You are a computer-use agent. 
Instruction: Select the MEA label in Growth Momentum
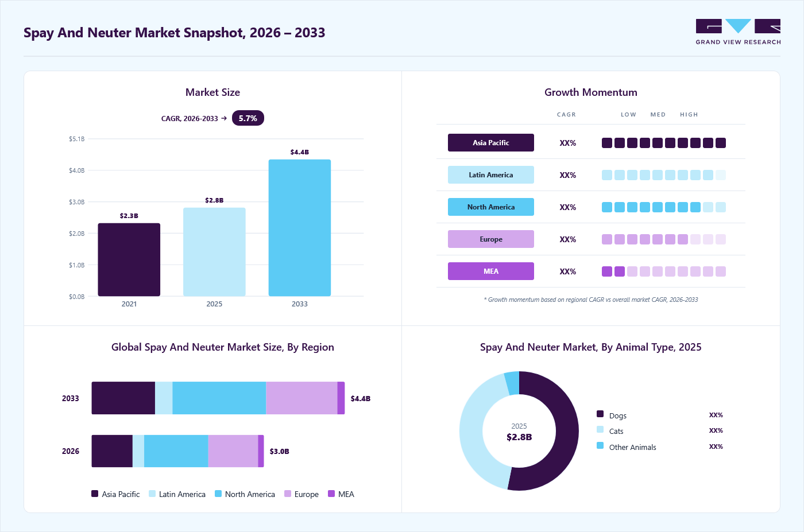click(491, 271)
